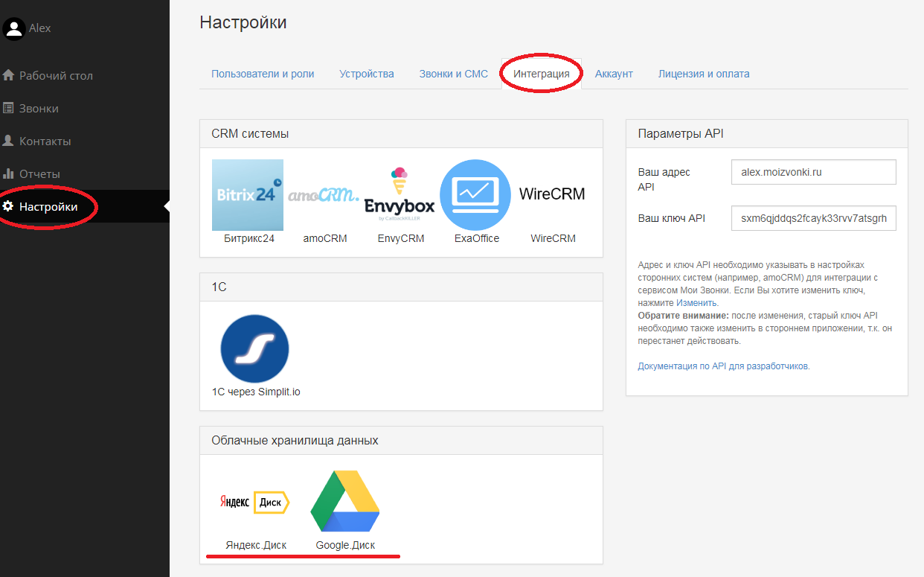Open the Лицензия и оплата tab
Screen dimensions: 924x577
704,74
